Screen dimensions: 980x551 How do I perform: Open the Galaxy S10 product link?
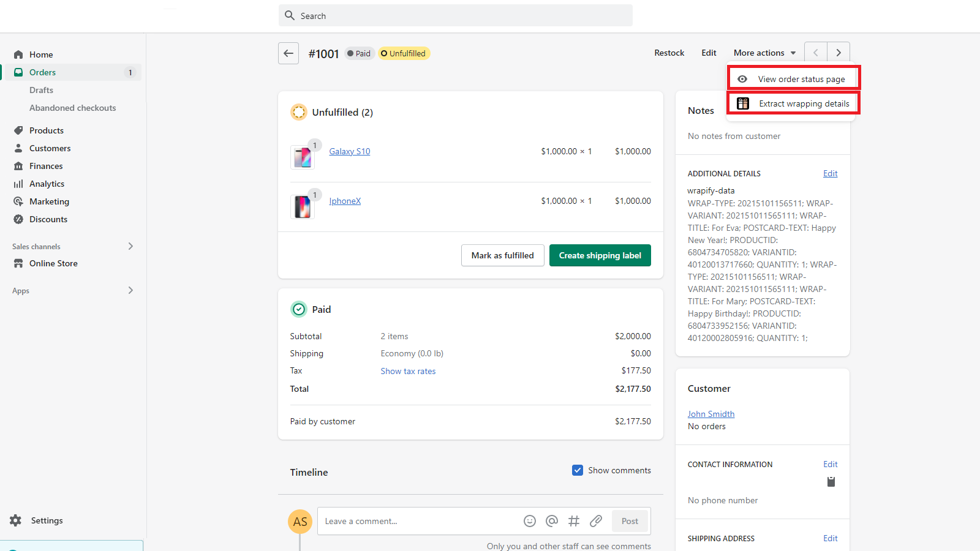(349, 151)
